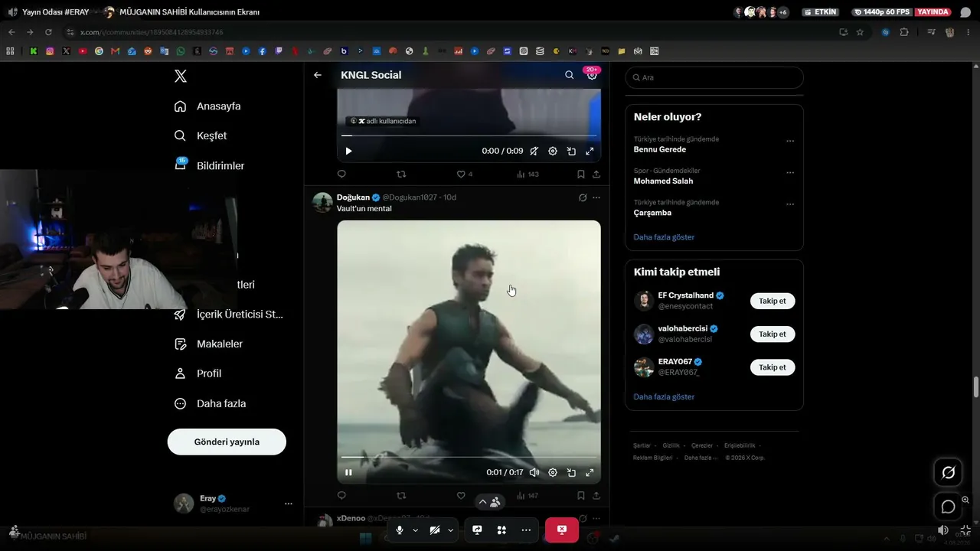The image size is (980, 551).
Task: Turn on camera in call toolbar
Action: (434, 530)
